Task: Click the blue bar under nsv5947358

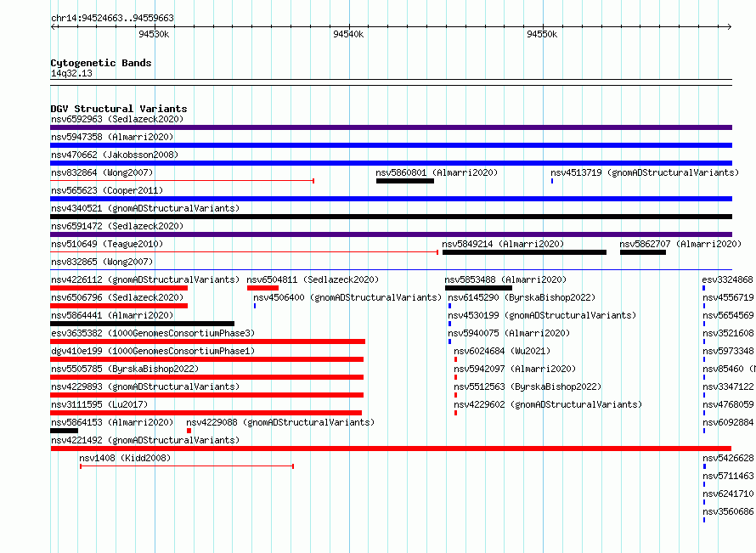Action: [x=391, y=145]
